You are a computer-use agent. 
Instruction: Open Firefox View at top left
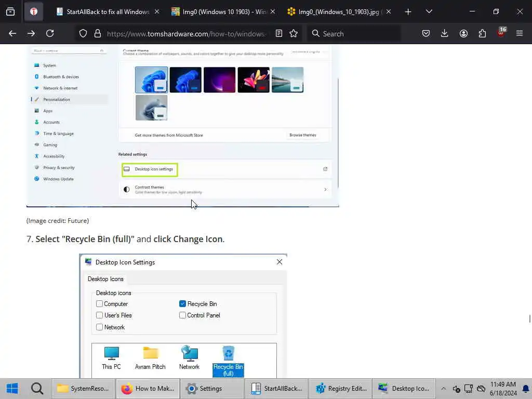click(10, 11)
